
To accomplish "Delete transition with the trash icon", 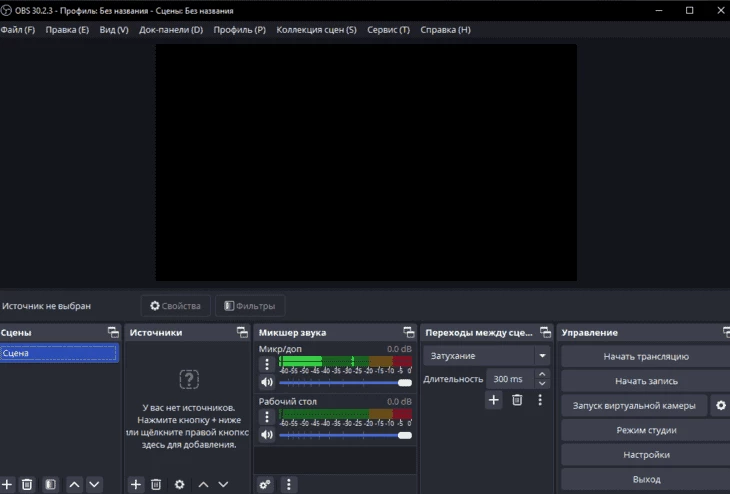I will tap(517, 400).
